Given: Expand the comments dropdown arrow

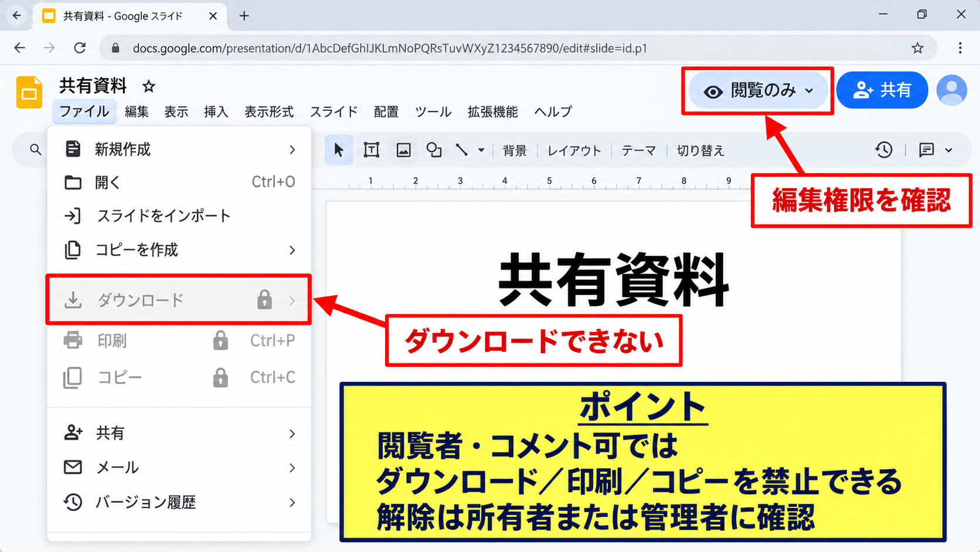Looking at the screenshot, I should [x=949, y=150].
